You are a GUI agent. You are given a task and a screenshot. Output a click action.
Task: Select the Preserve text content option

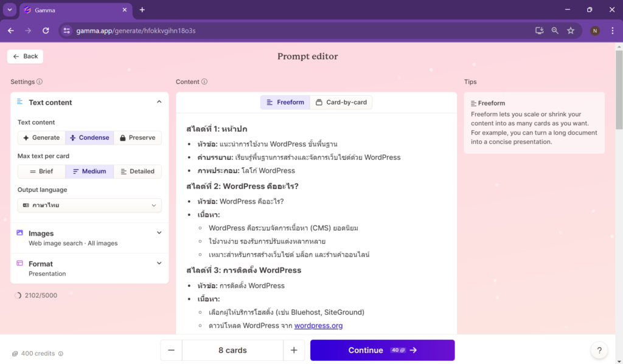tap(137, 138)
